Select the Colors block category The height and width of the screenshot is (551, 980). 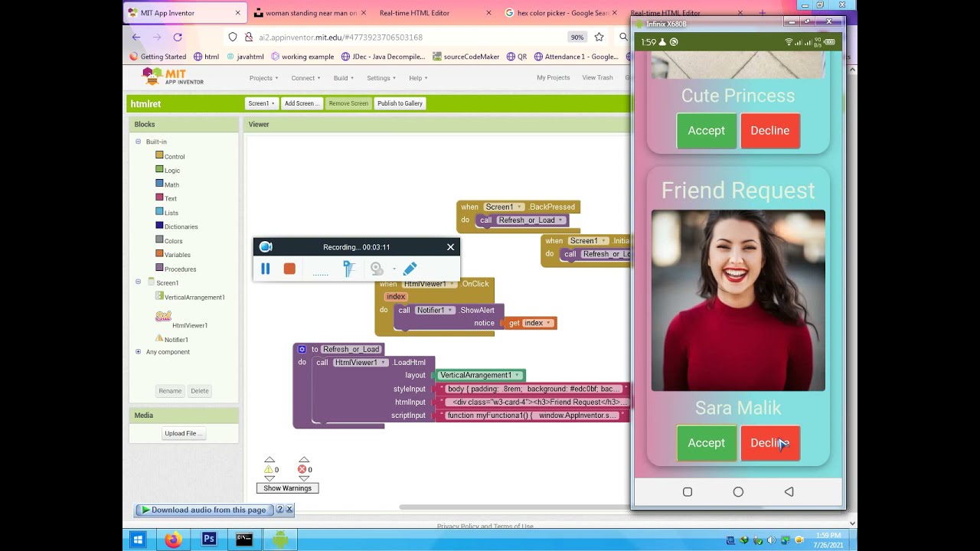174,241
